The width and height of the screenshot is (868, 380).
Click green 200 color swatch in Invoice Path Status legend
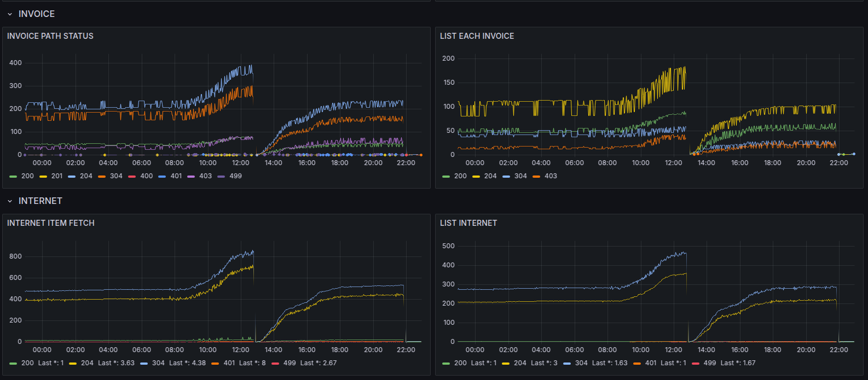point(13,177)
